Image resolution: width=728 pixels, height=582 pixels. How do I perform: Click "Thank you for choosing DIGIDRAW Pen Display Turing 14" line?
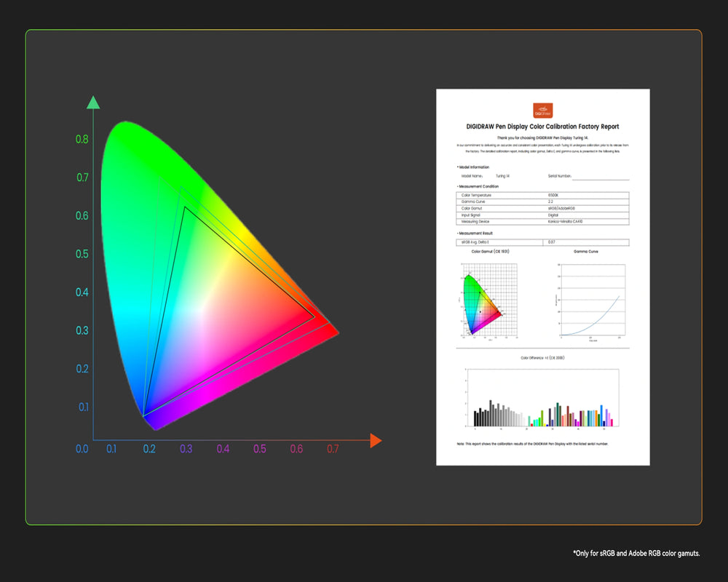tap(542, 137)
